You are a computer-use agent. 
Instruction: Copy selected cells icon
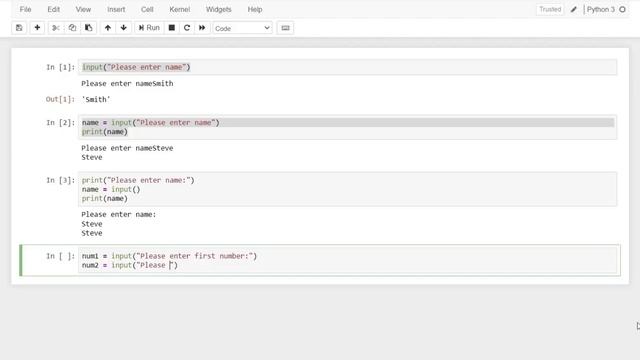(72, 28)
